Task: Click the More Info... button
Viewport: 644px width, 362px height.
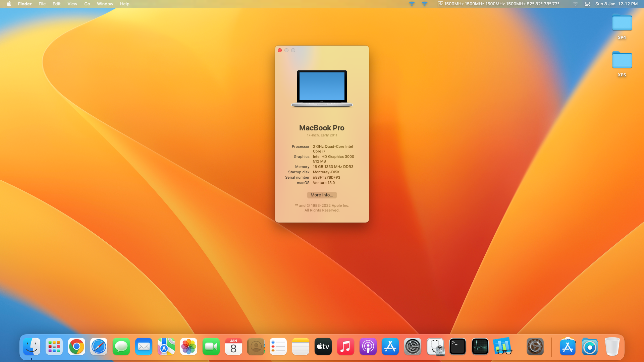Action: (x=322, y=195)
